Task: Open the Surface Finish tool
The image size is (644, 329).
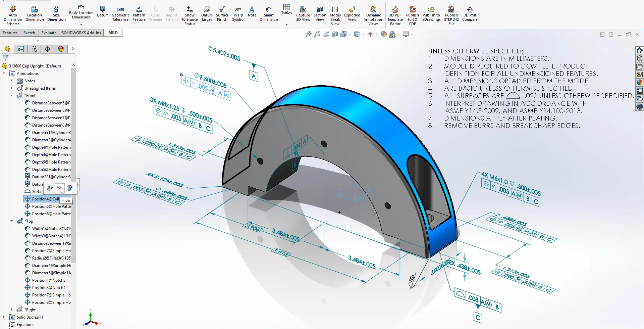Action: click(x=222, y=14)
